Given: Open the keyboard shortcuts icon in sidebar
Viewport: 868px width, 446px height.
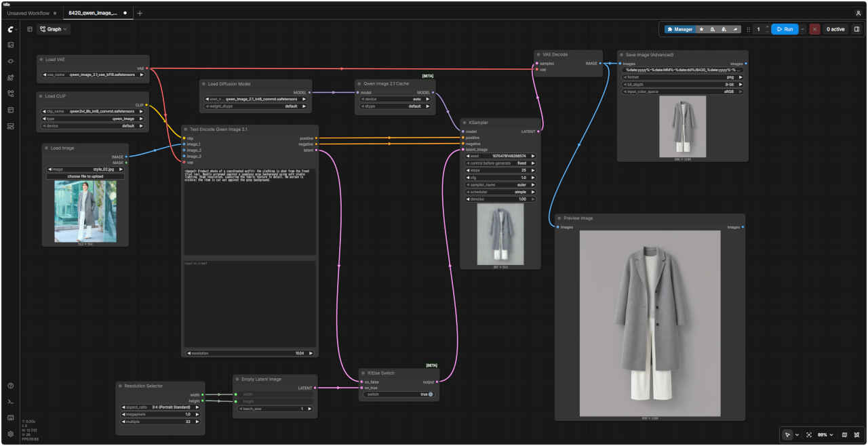Looking at the screenshot, I should [x=10, y=418].
